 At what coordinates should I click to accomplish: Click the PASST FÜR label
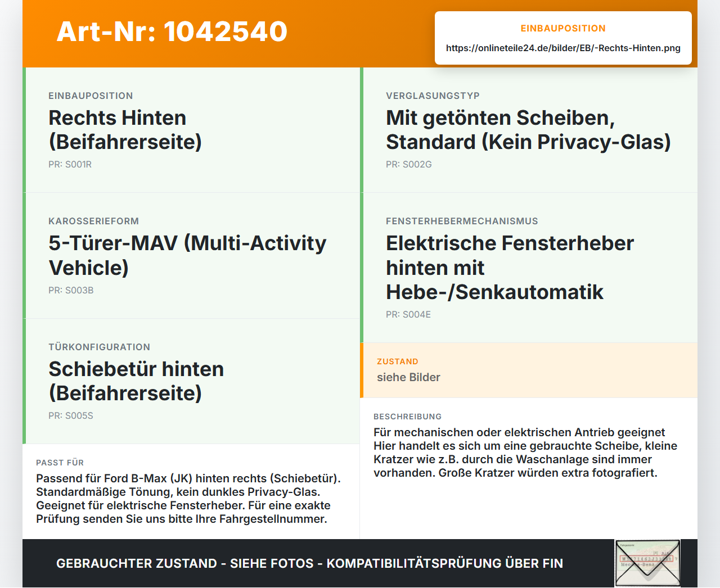click(60, 463)
